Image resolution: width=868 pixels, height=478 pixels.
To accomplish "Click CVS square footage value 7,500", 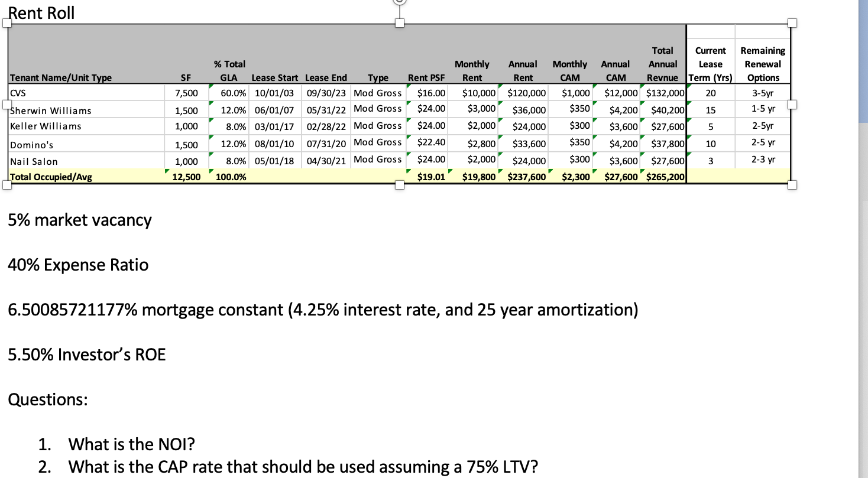I will (187, 93).
